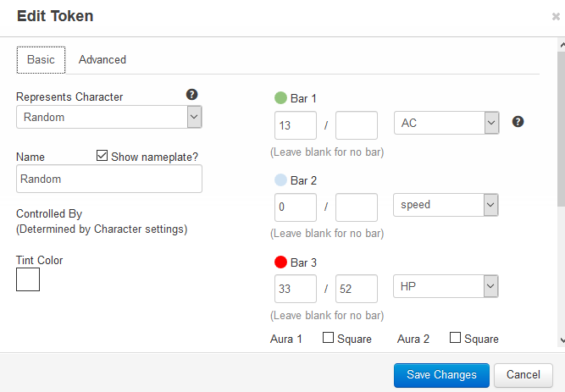The image size is (565, 392).
Task: Open the Bar 1 AC attribute dropdown
Action: 446,123
